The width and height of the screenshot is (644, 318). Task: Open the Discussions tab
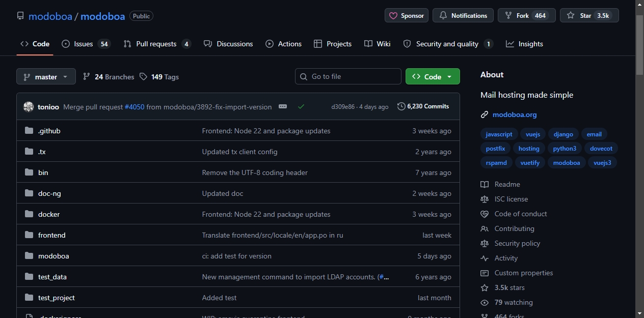point(228,44)
